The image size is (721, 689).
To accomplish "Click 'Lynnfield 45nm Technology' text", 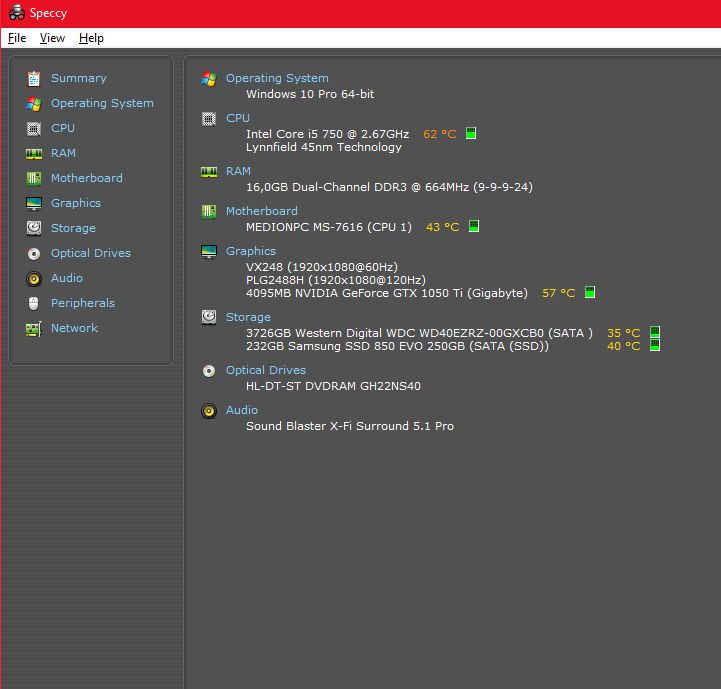I will point(324,147).
